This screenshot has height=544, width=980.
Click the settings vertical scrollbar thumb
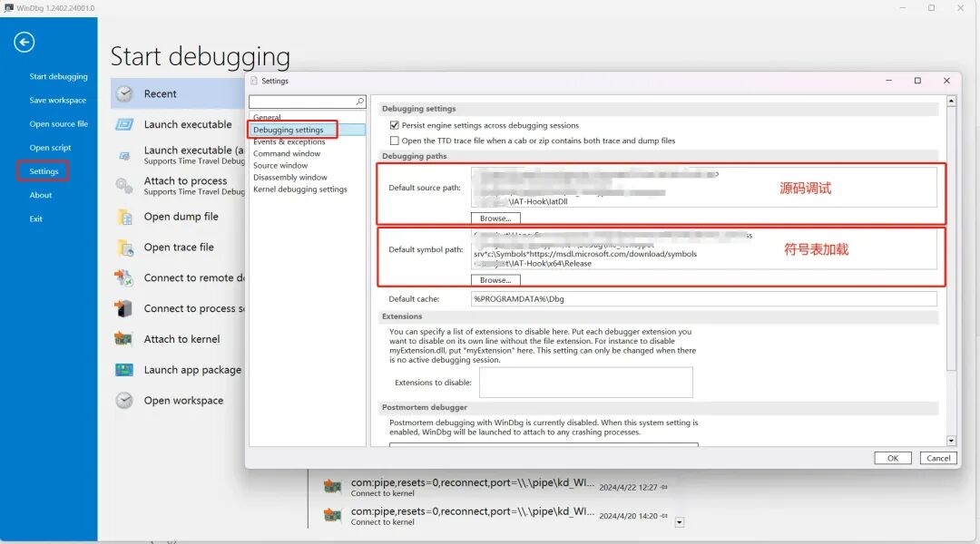tap(951, 238)
